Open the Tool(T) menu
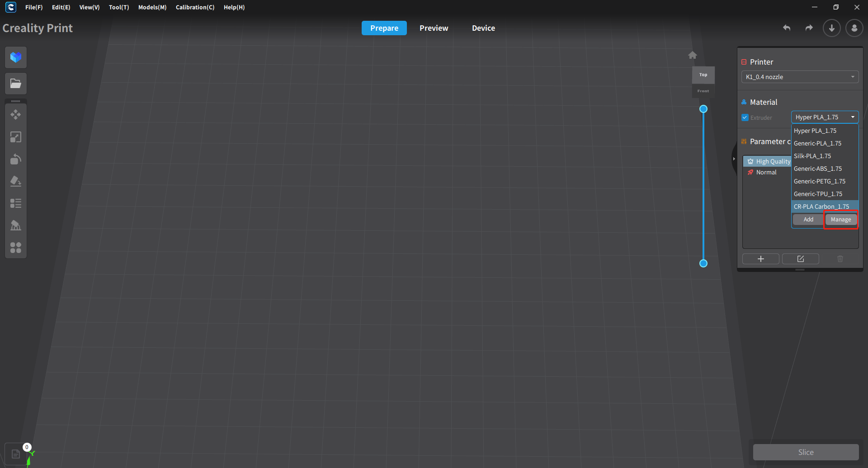The width and height of the screenshot is (868, 468). point(119,7)
